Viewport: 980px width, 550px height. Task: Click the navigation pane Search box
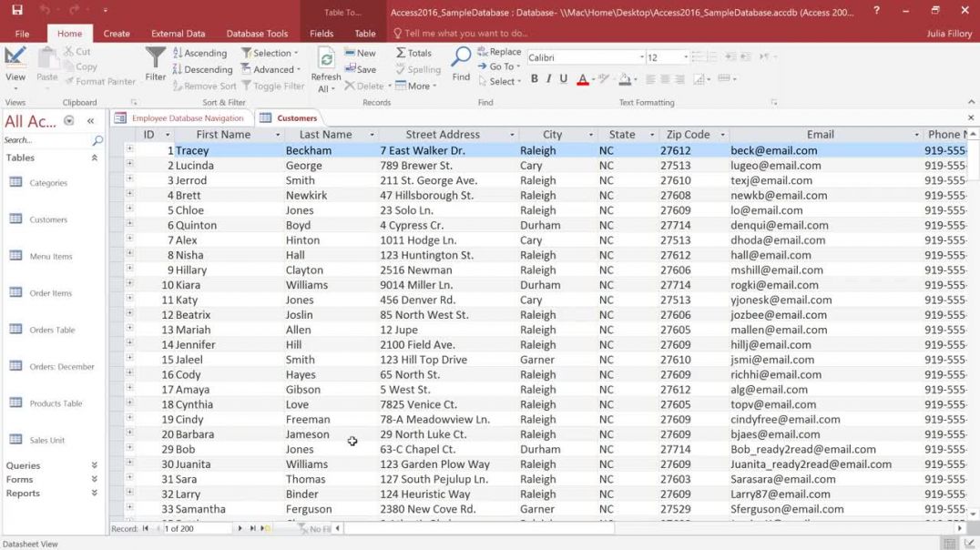46,140
